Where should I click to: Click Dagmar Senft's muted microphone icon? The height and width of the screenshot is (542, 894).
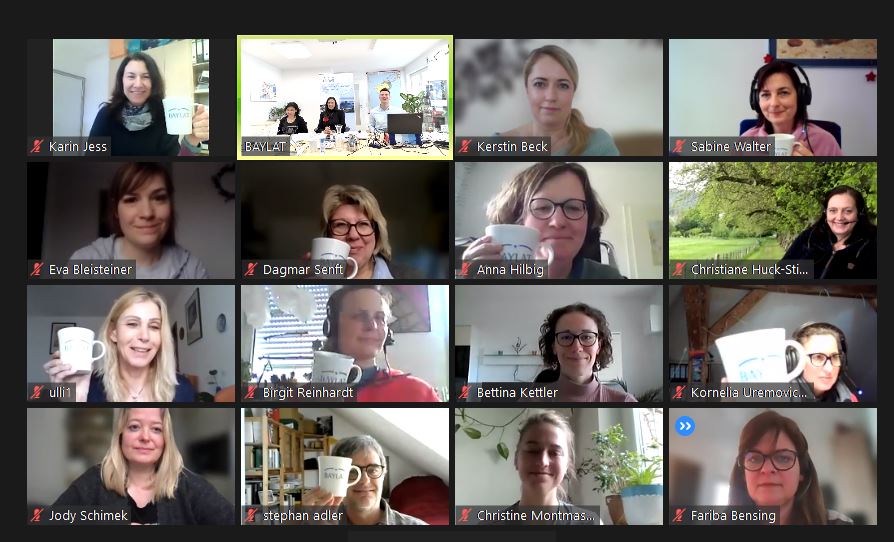pos(251,270)
